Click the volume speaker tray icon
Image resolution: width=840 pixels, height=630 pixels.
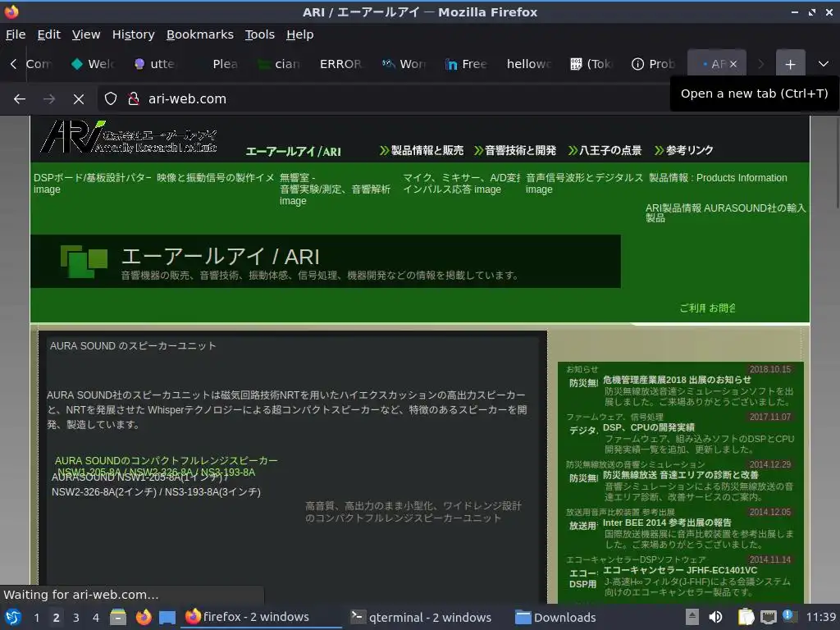point(715,617)
